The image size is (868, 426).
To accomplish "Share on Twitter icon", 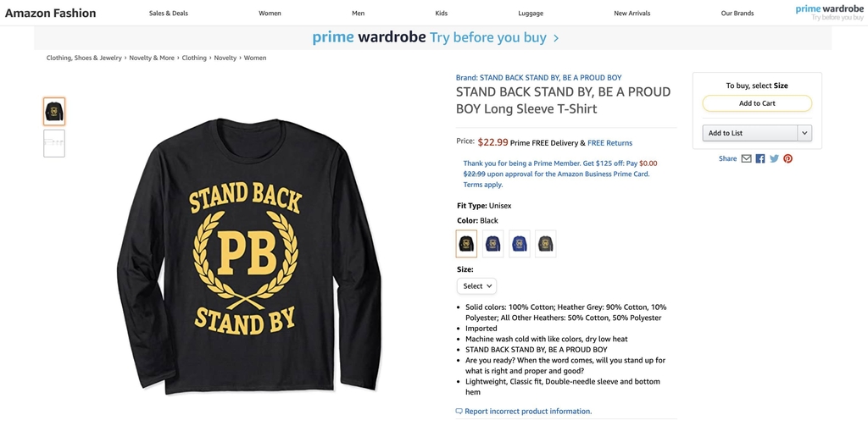I will pyautogui.click(x=774, y=158).
